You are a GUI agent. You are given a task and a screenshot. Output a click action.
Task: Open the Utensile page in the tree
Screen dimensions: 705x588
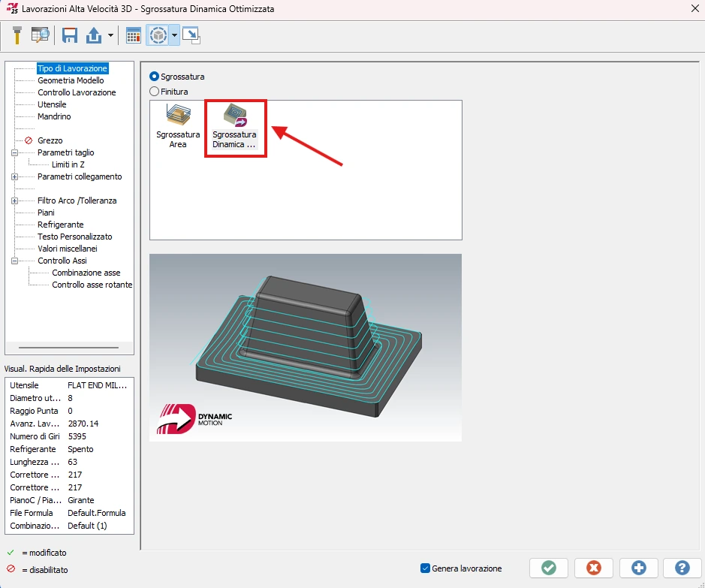(52, 104)
